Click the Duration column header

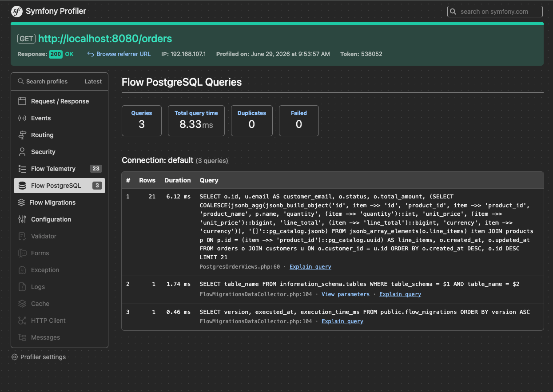coord(178,180)
